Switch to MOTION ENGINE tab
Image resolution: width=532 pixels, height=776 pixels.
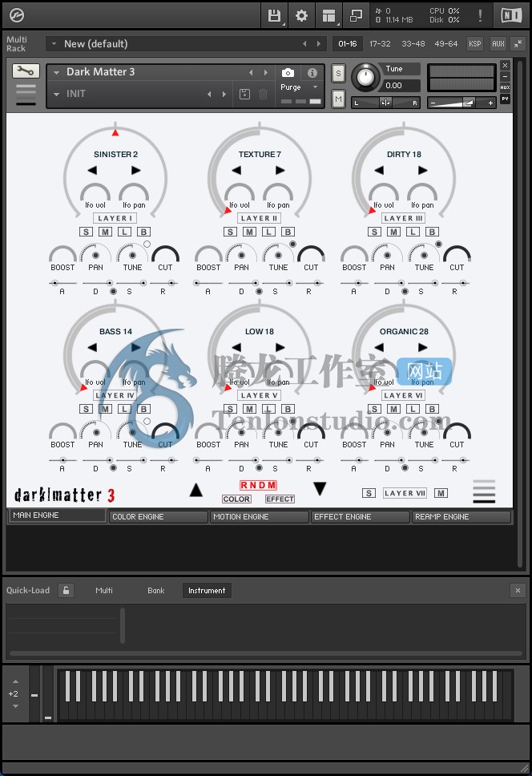260,517
